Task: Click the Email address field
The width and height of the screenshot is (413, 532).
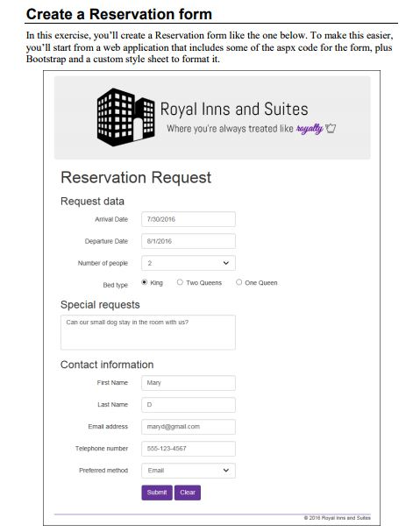Action: click(189, 427)
